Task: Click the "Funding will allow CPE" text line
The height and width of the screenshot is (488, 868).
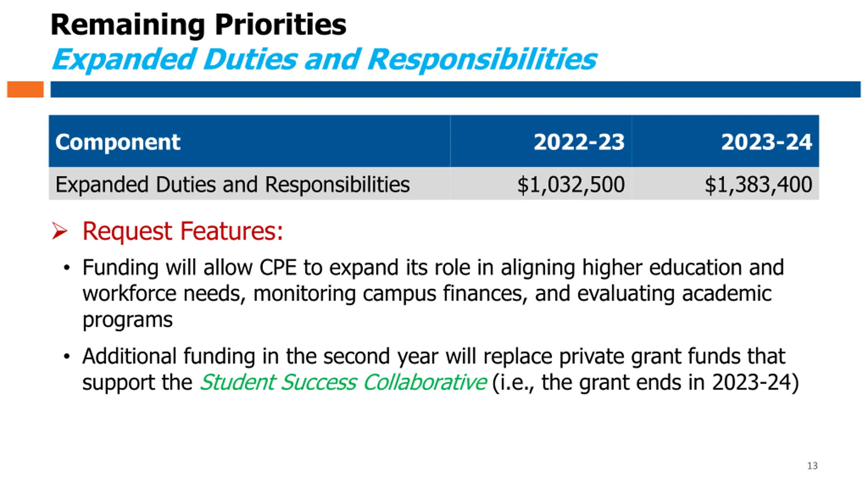Action: click(433, 267)
